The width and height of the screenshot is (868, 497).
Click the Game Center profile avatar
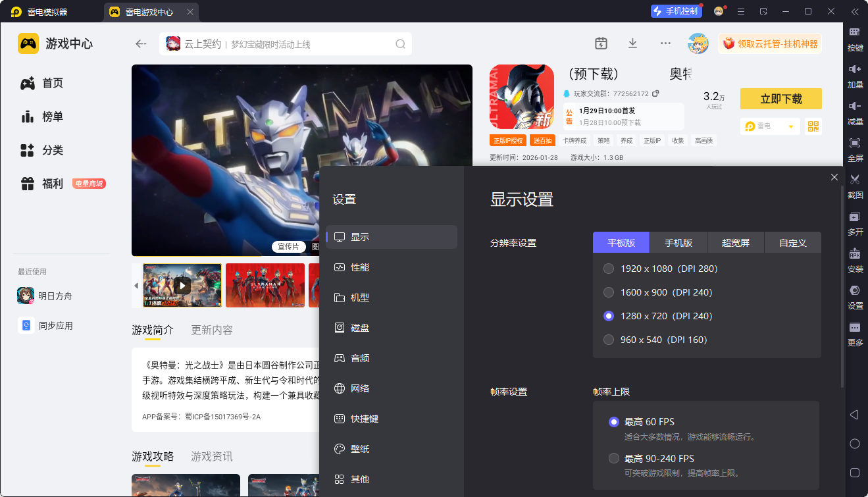tap(698, 43)
